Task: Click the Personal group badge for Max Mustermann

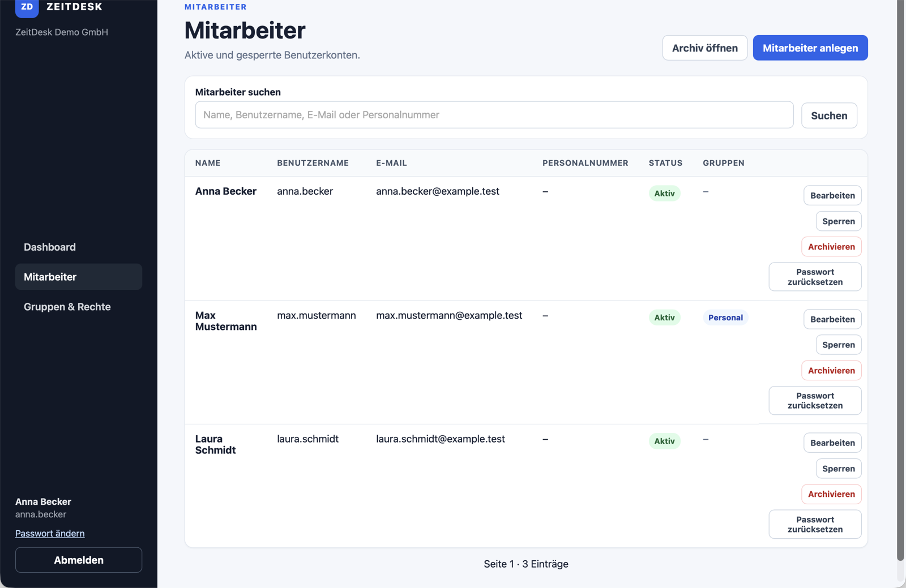Action: tap(725, 317)
